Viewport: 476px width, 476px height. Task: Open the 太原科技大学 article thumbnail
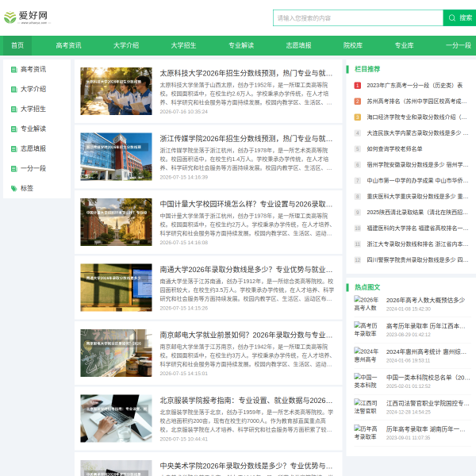[116, 91]
